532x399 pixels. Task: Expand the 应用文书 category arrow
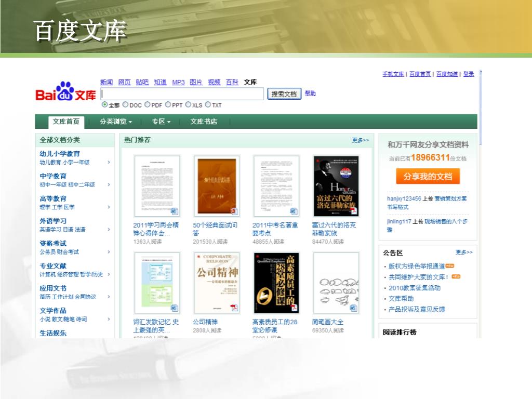109,297
